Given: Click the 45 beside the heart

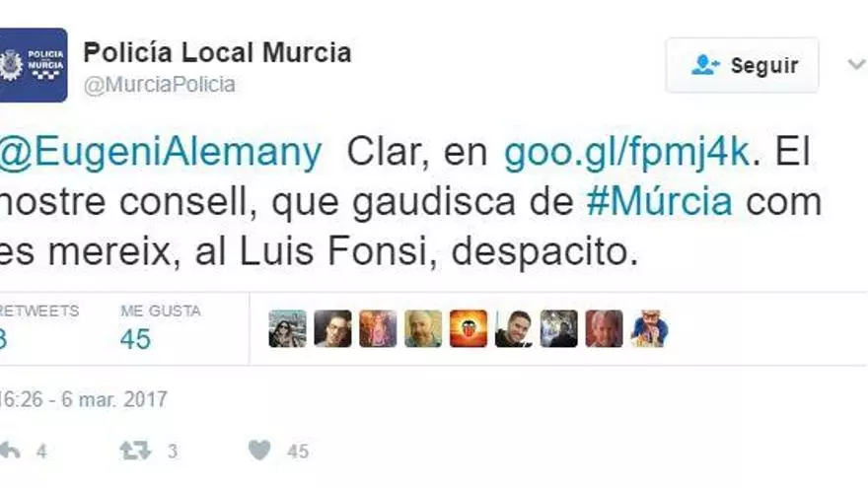Looking at the screenshot, I should (298, 452).
